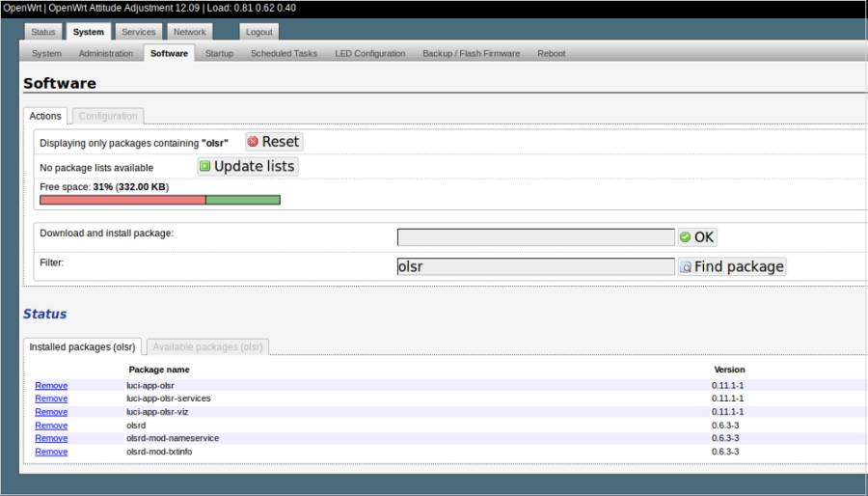Switch to the Configuration tab
868x496 pixels.
pyautogui.click(x=108, y=116)
